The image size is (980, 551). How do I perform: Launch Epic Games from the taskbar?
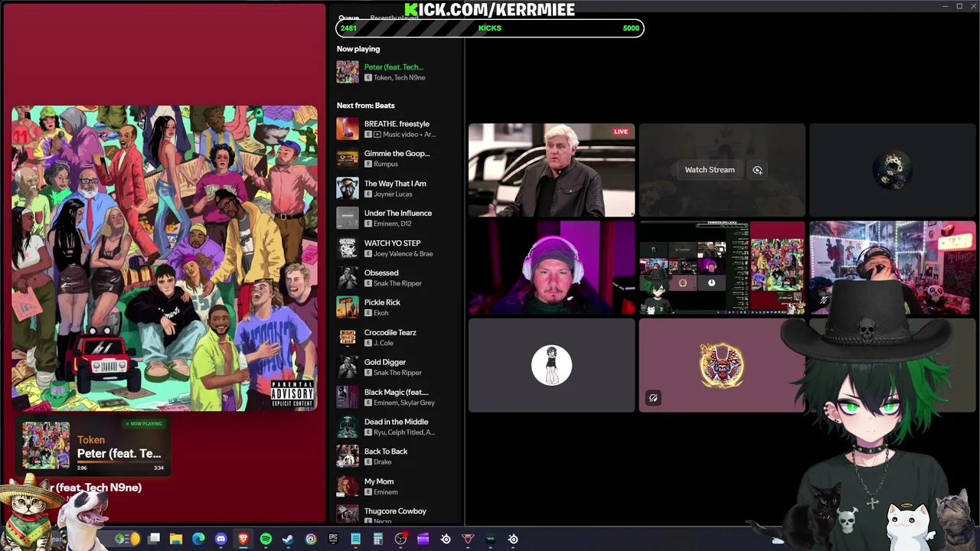[333, 539]
